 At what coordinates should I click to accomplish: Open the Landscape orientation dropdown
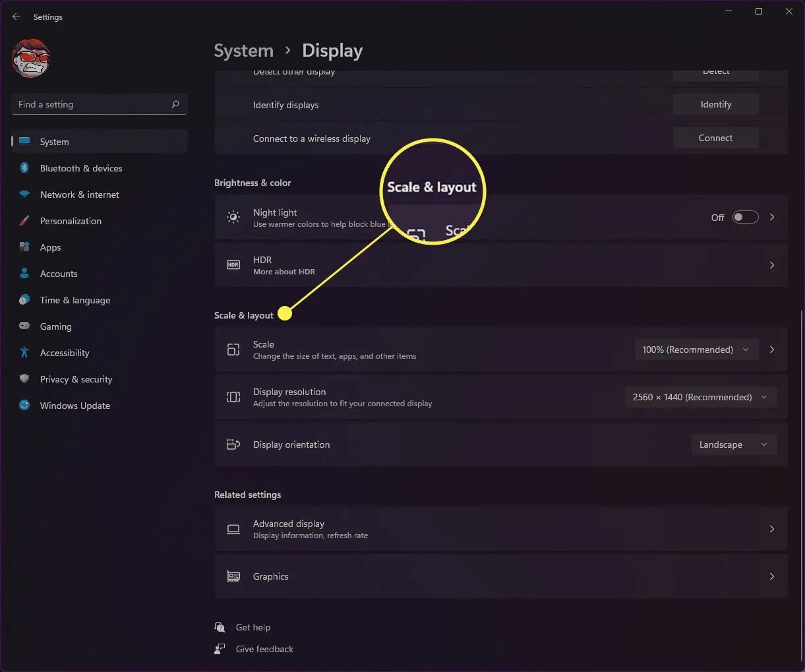[734, 444]
